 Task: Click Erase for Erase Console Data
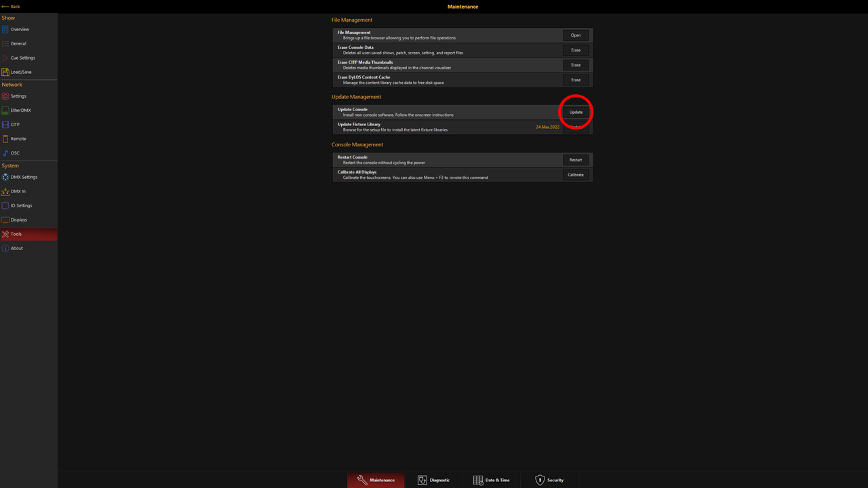pos(576,50)
